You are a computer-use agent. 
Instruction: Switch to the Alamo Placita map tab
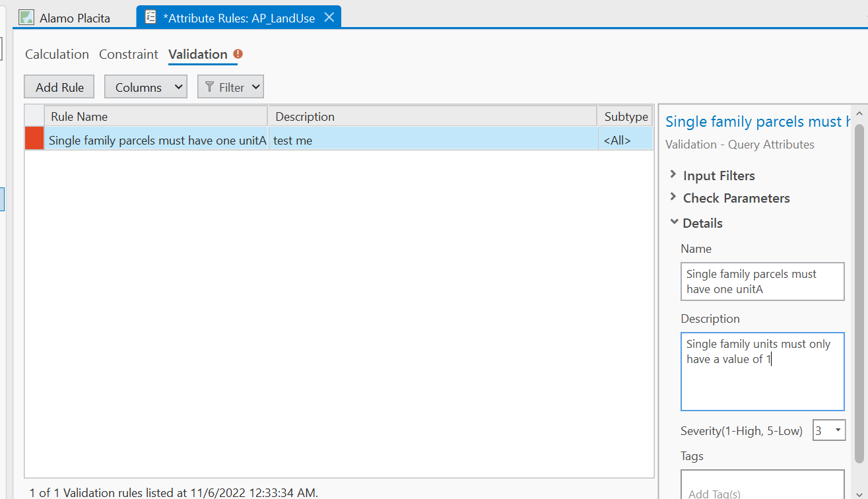(66, 17)
